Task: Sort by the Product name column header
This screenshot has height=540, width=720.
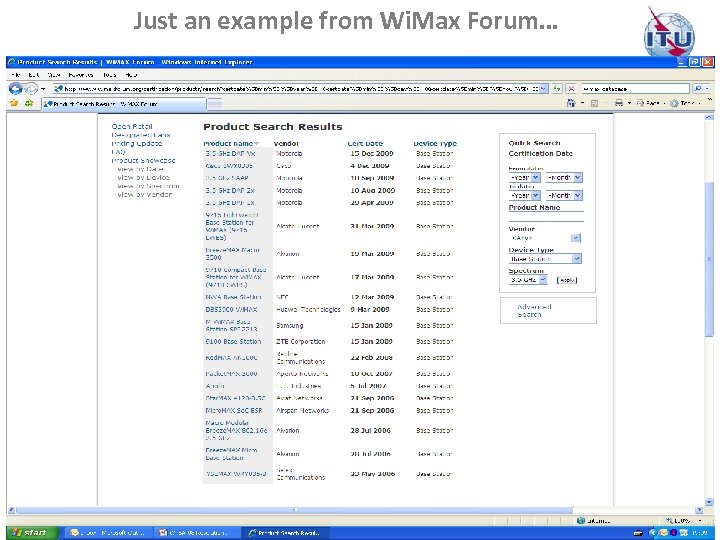Action: 231,143
